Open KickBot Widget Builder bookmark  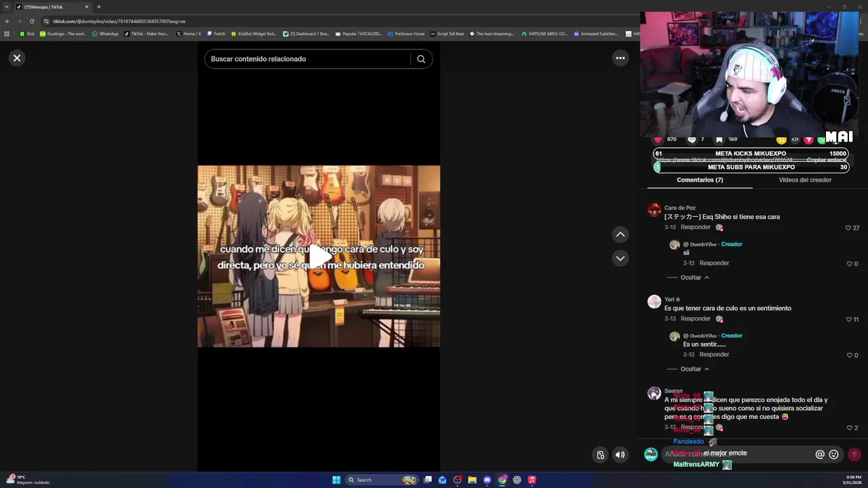coord(254,34)
